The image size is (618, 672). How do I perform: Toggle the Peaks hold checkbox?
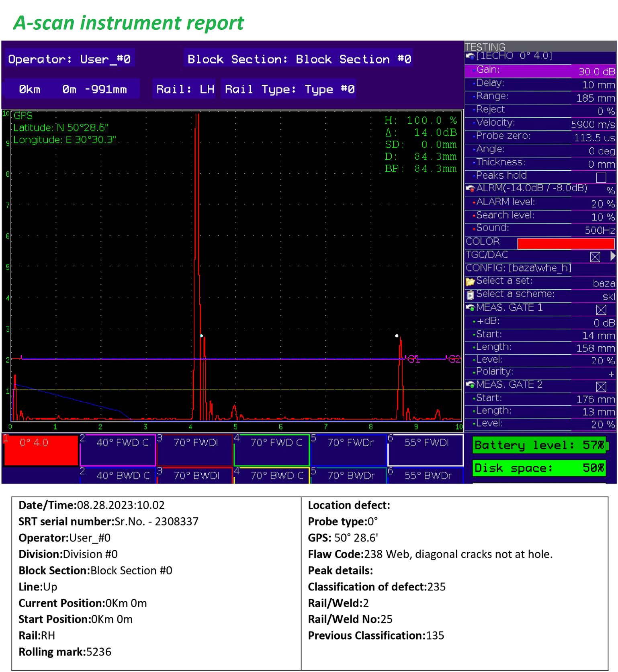601,177
